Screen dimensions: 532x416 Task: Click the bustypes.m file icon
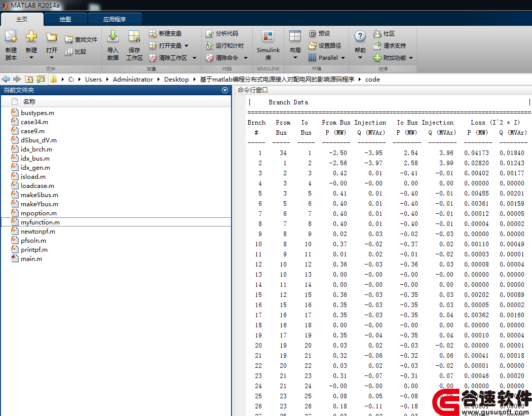tap(15, 112)
